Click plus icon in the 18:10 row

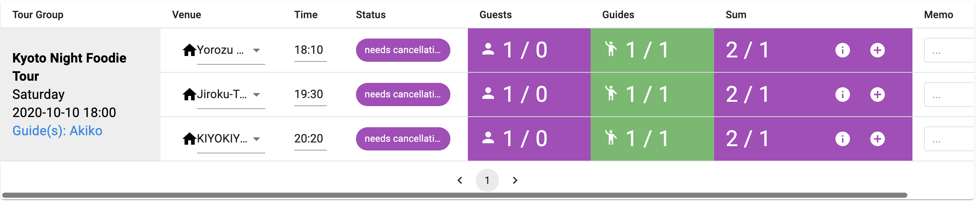(877, 50)
